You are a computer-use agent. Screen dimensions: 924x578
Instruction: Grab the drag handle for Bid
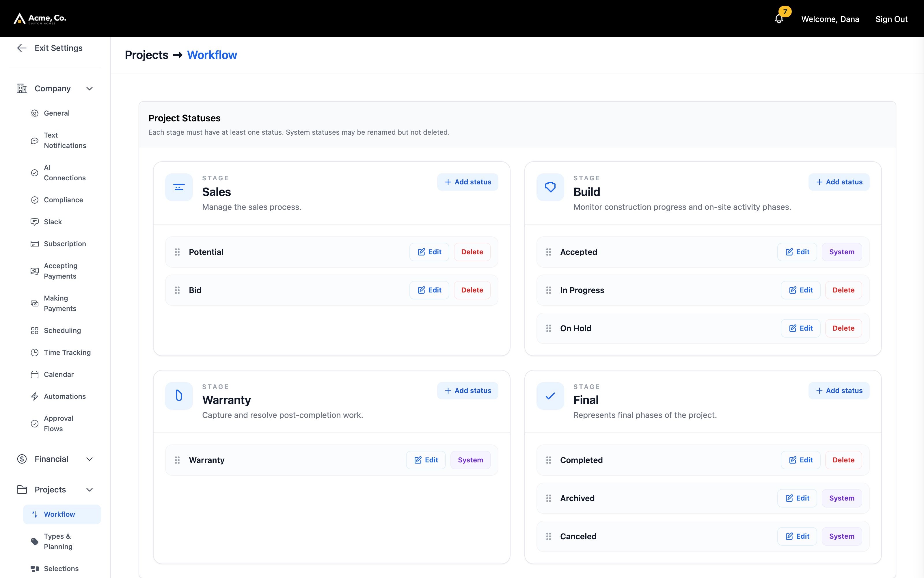[x=177, y=290]
